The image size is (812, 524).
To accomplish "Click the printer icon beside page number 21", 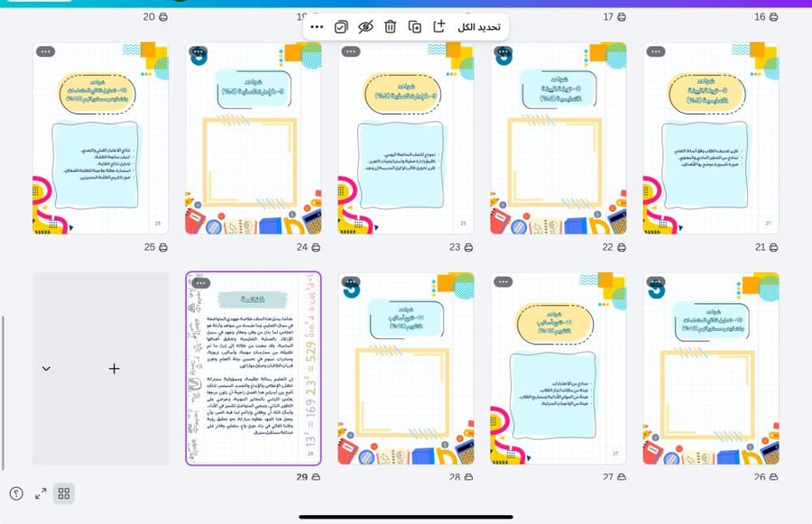I will 773,247.
